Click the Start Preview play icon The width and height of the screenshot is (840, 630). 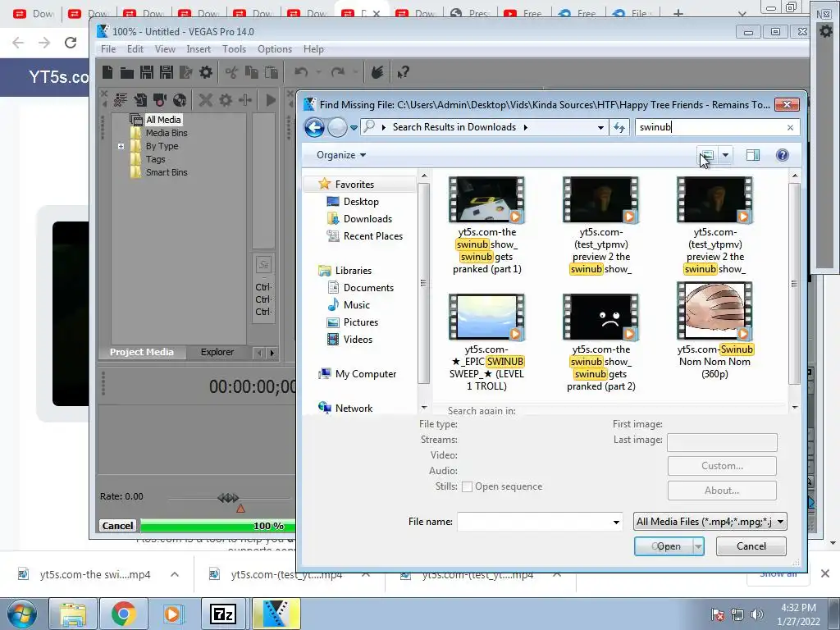pyautogui.click(x=271, y=99)
